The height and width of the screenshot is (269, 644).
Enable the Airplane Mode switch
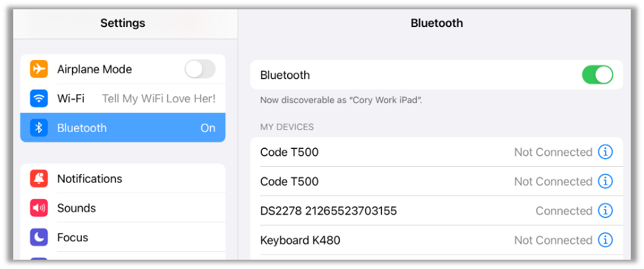point(200,69)
